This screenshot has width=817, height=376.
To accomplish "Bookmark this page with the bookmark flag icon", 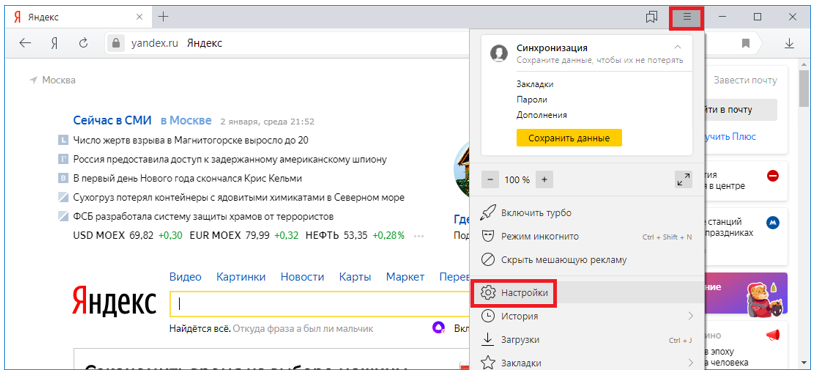I will pos(746,43).
